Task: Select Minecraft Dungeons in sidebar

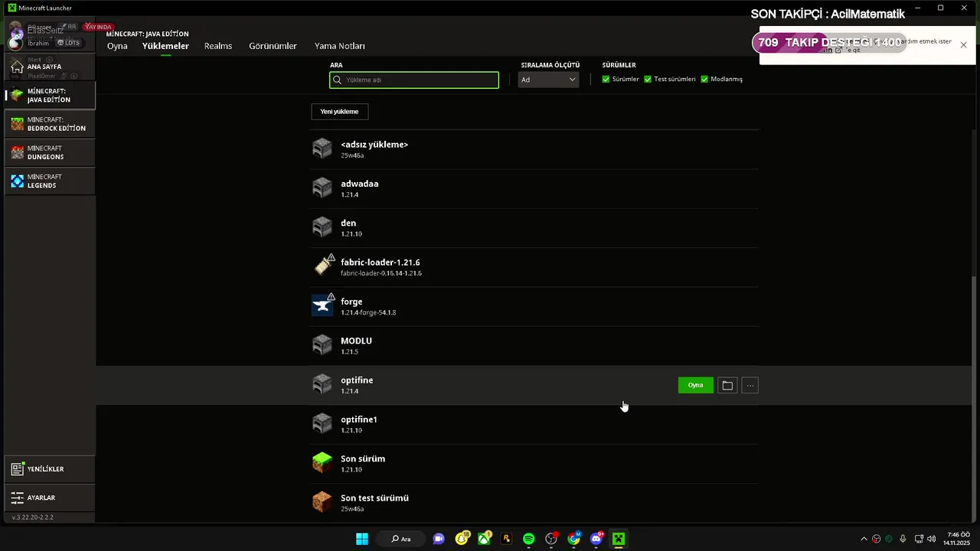Action: (50, 152)
